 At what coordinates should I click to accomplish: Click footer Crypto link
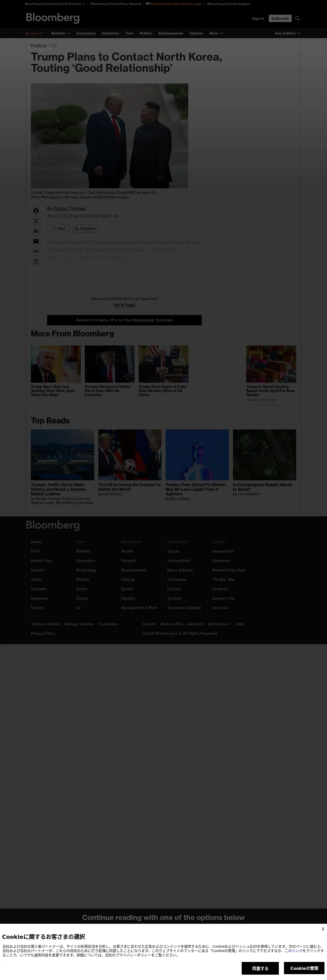82,598
